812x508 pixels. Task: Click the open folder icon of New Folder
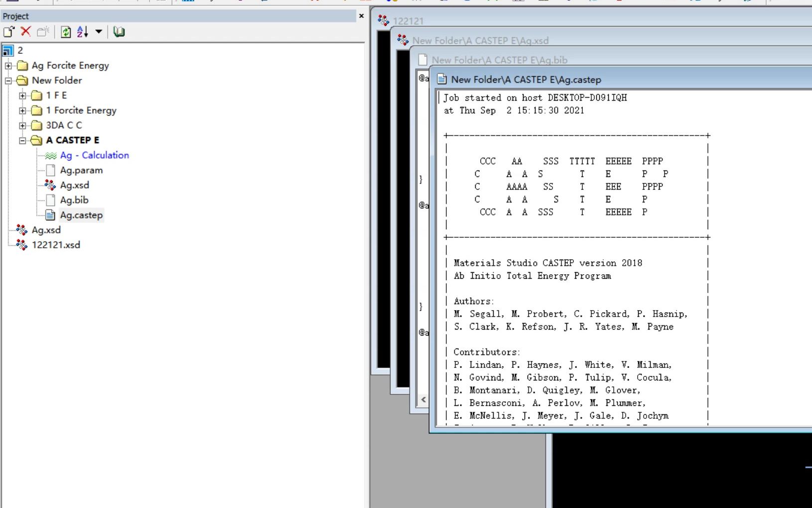[x=22, y=80]
